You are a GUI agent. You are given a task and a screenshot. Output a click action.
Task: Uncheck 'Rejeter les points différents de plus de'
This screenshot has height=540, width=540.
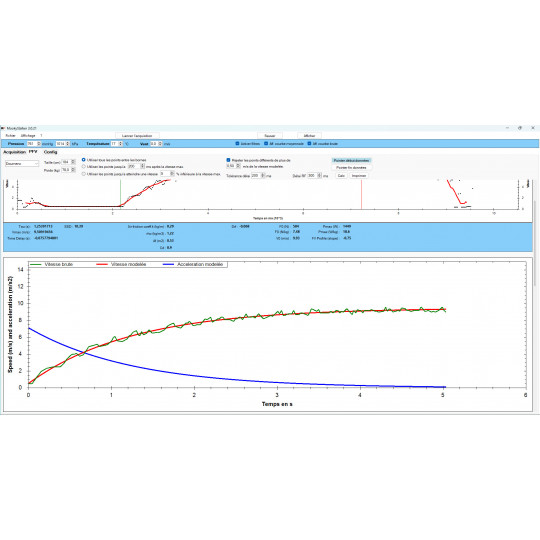(228, 160)
